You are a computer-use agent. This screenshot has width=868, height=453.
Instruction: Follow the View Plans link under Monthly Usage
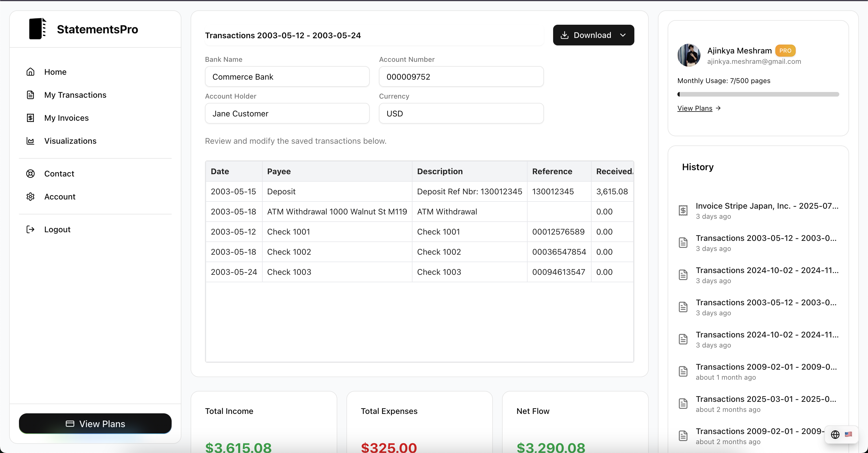click(695, 108)
